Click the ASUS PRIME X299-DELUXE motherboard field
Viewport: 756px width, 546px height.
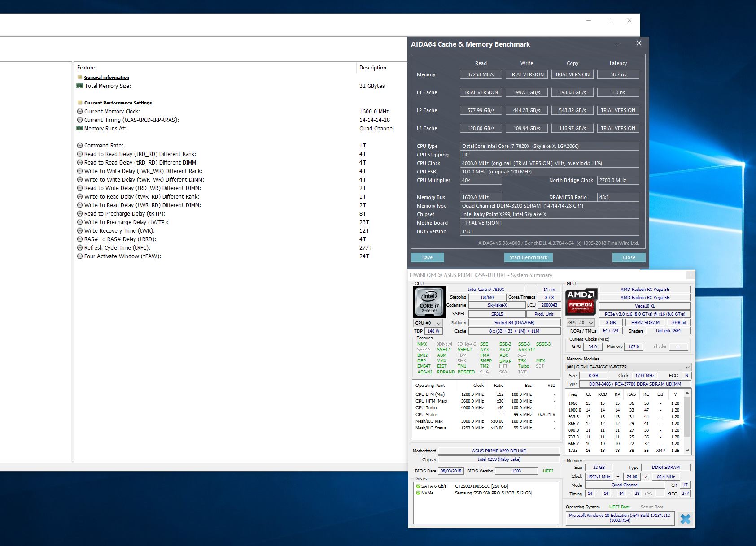coord(499,451)
